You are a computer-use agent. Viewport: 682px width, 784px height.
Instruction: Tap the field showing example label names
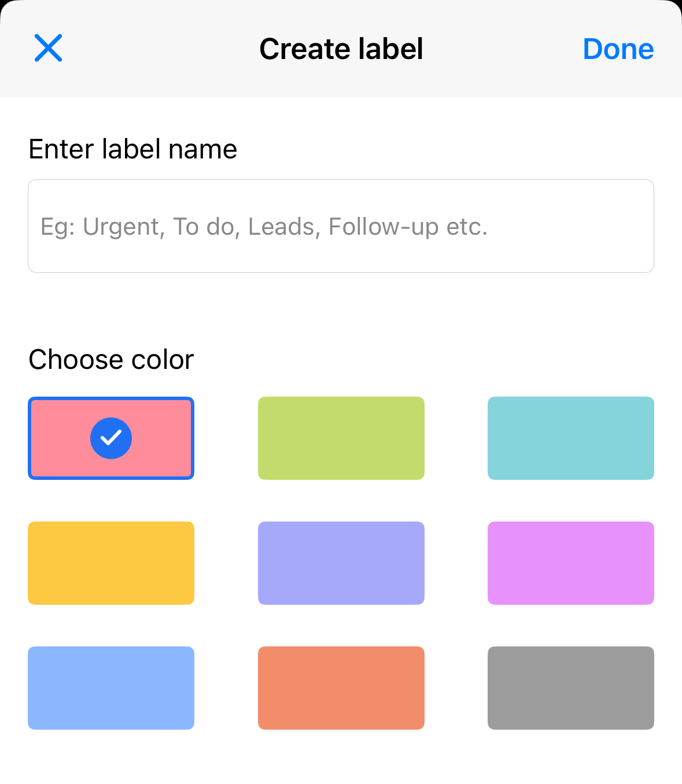click(341, 226)
